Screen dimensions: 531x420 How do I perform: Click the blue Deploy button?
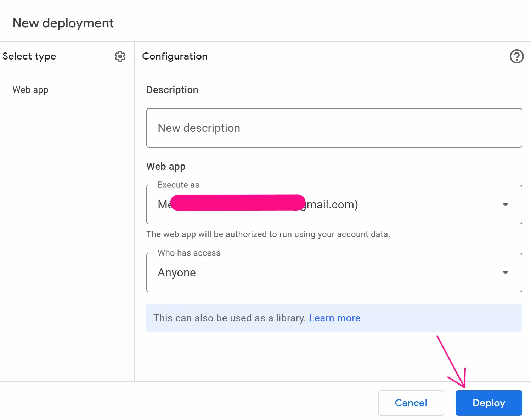[x=488, y=403]
